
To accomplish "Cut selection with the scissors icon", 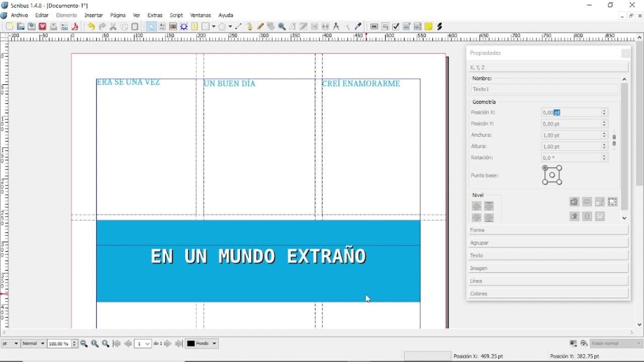I will (x=113, y=27).
